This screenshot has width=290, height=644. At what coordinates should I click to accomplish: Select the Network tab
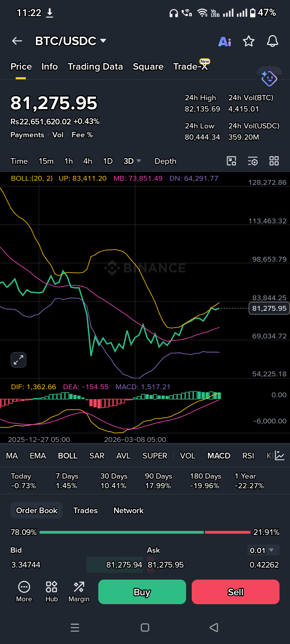pos(128,510)
